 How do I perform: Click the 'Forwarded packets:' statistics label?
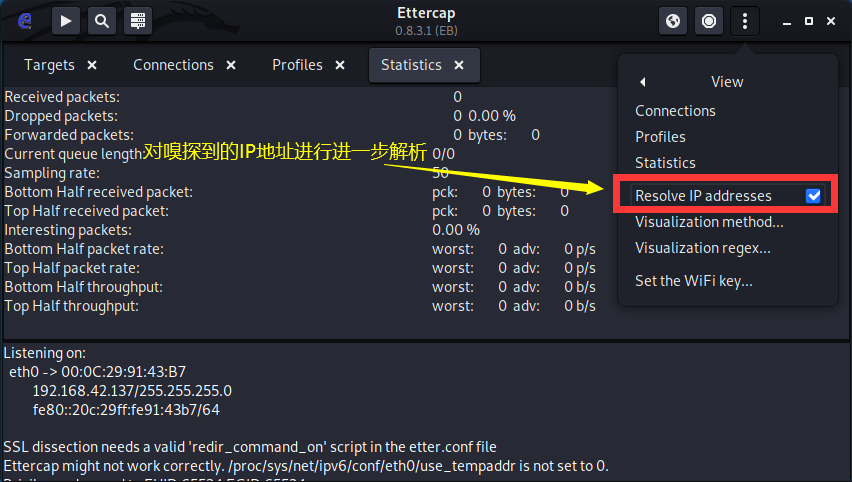[x=69, y=135]
